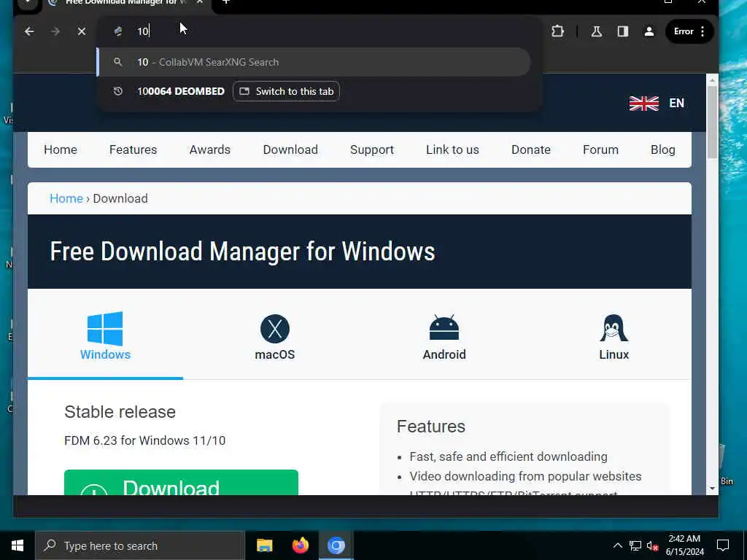The image size is (747, 560).
Task: Open the Features menu item
Action: [133, 149]
